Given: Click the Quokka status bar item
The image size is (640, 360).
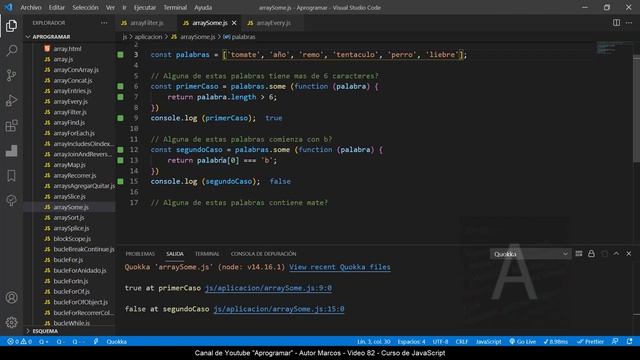Looking at the screenshot, I should tap(116, 342).
